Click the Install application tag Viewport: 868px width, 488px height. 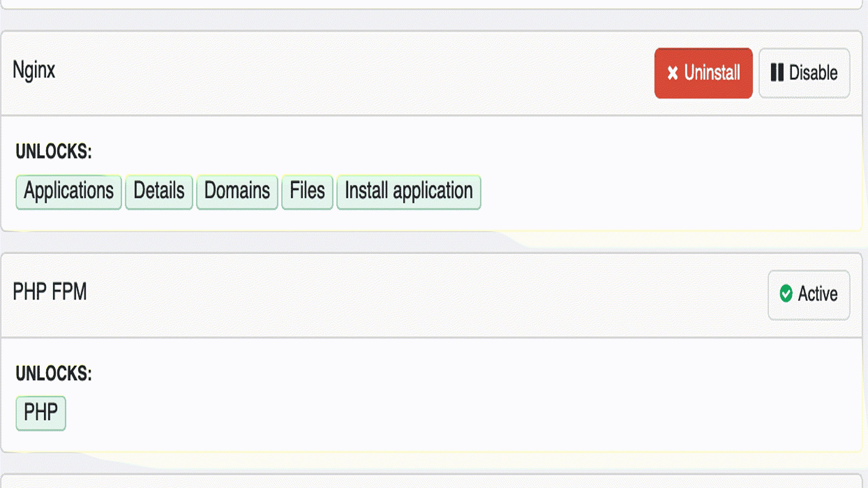pyautogui.click(x=408, y=192)
